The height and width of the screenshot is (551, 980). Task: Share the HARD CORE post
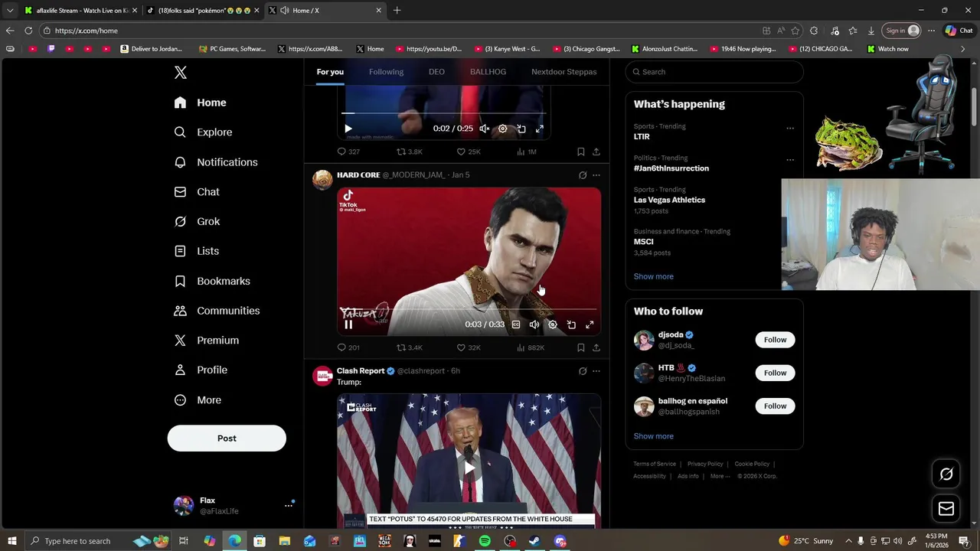pyautogui.click(x=596, y=347)
